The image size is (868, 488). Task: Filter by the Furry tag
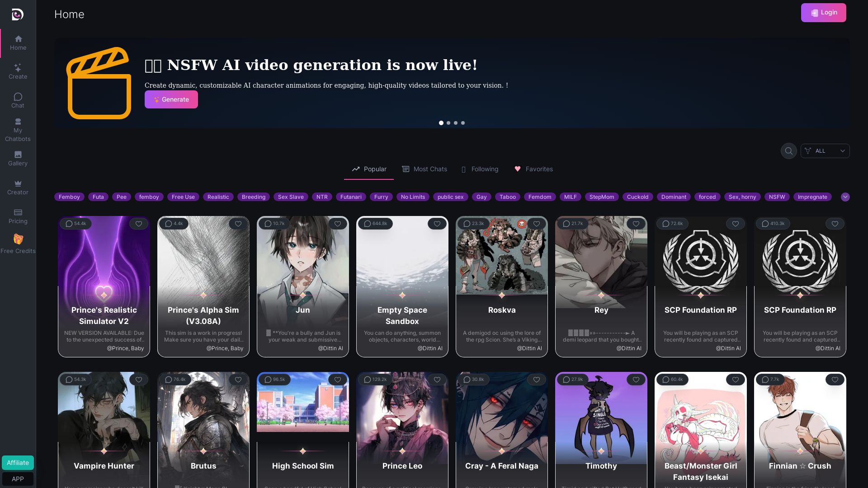(x=381, y=197)
